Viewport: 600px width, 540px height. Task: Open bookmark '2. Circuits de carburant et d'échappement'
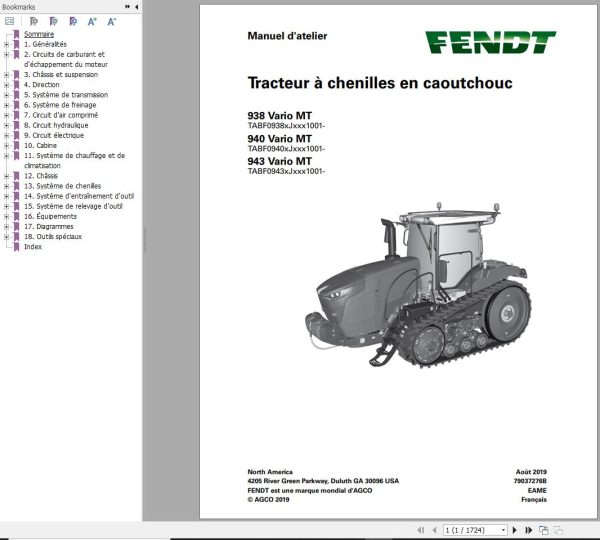[65, 59]
